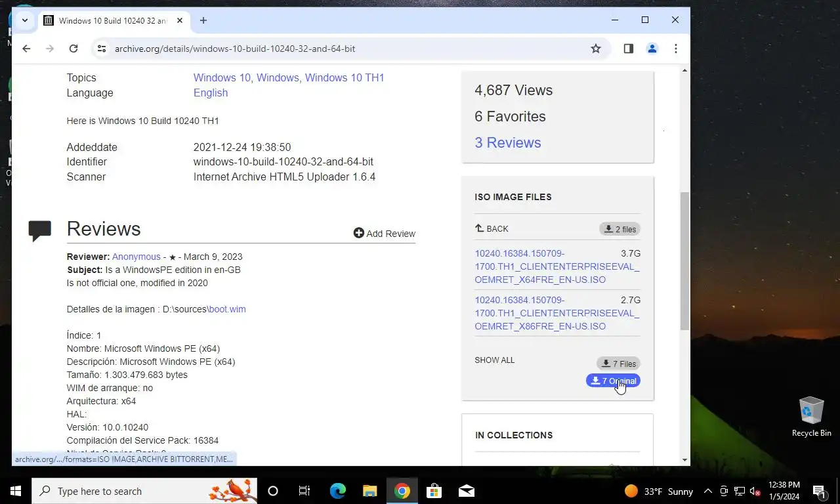Open the Windows topic link
Screen dimensions: 840x504
[x=278, y=77]
